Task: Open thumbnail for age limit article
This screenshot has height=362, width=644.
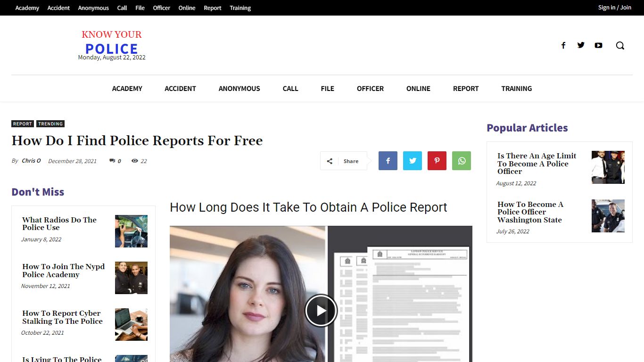Action: tap(608, 167)
